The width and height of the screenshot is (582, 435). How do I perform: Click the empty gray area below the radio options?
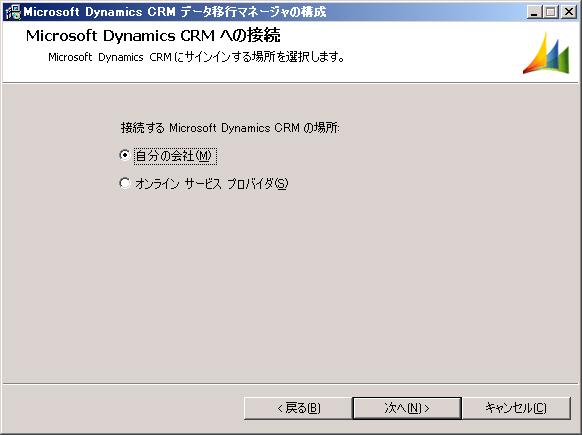290,286
